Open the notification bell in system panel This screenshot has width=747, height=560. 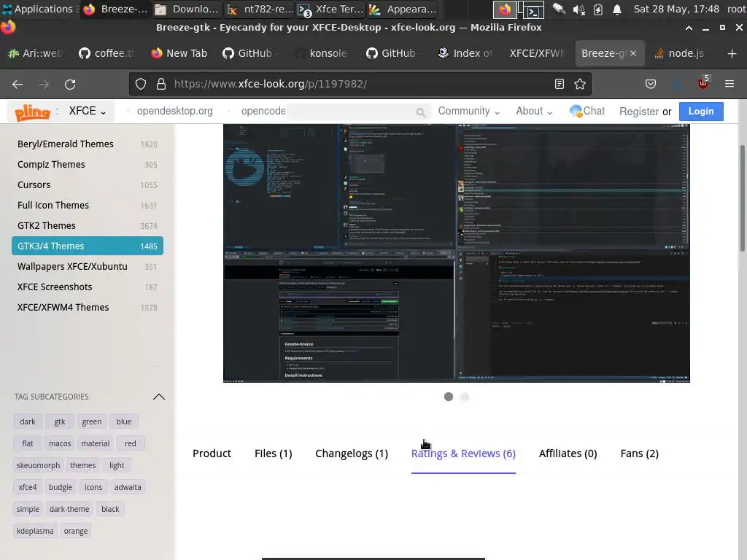pos(617,9)
